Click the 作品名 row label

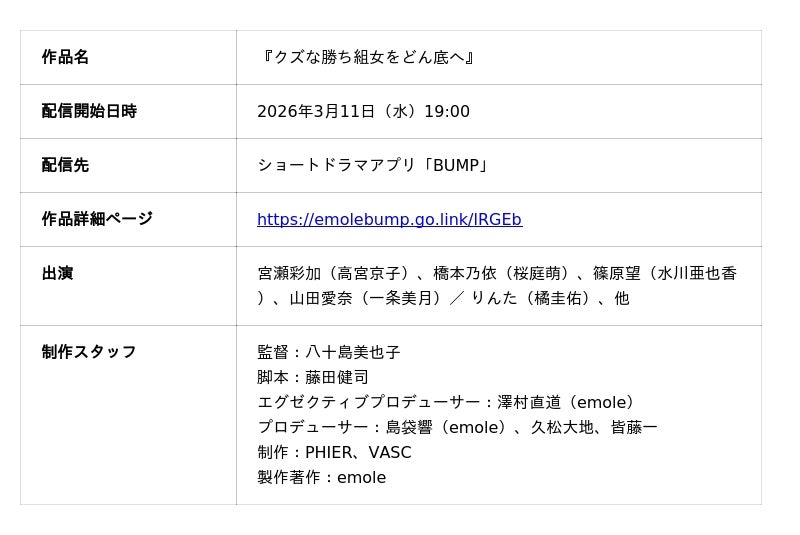66,57
